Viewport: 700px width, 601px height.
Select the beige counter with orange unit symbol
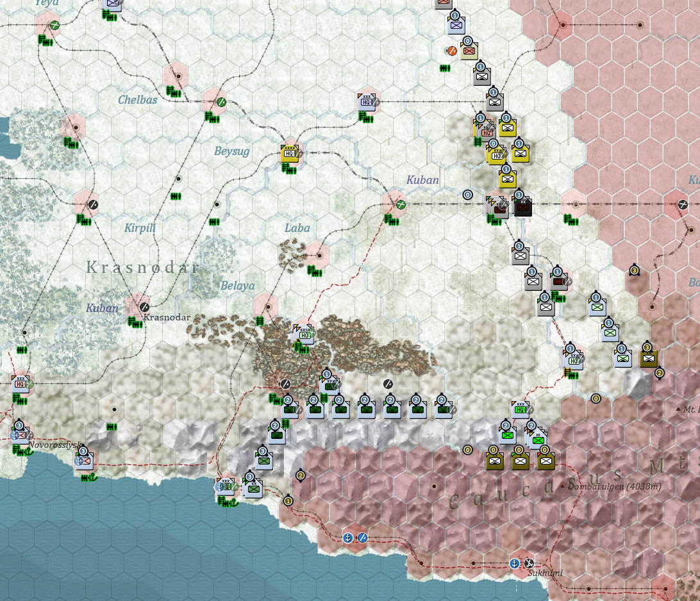coord(469,51)
